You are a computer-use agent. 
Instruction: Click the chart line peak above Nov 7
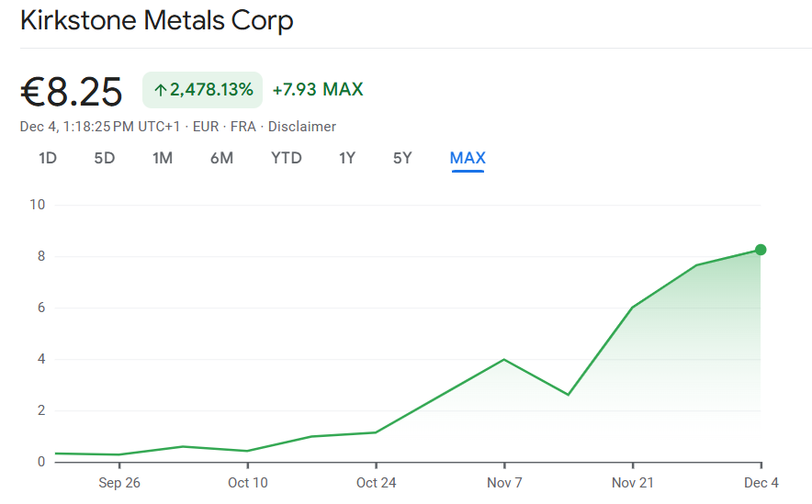click(504, 359)
